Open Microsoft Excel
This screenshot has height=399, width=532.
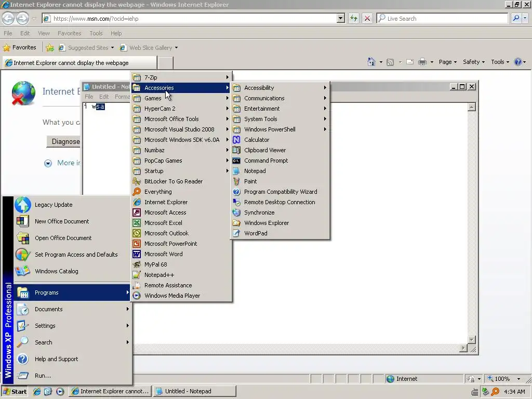tap(181, 223)
